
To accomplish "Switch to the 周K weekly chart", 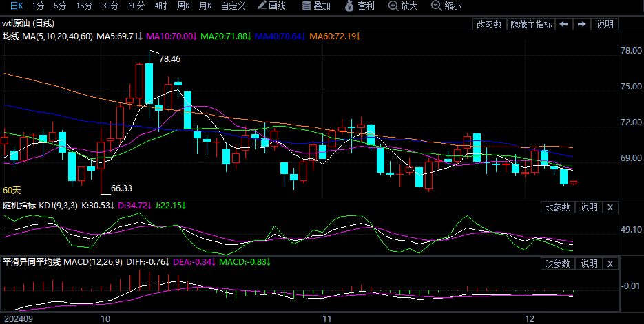I will pyautogui.click(x=183, y=6).
